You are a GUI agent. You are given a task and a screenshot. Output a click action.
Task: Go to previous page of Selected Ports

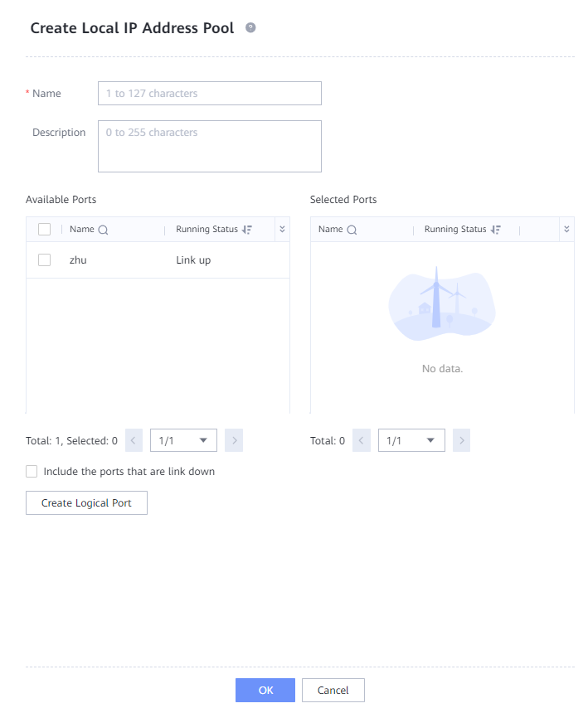pyautogui.click(x=362, y=440)
